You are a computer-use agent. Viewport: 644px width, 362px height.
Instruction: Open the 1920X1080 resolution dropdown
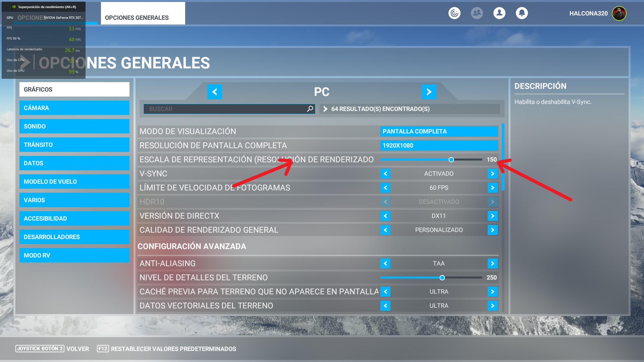pyautogui.click(x=439, y=145)
